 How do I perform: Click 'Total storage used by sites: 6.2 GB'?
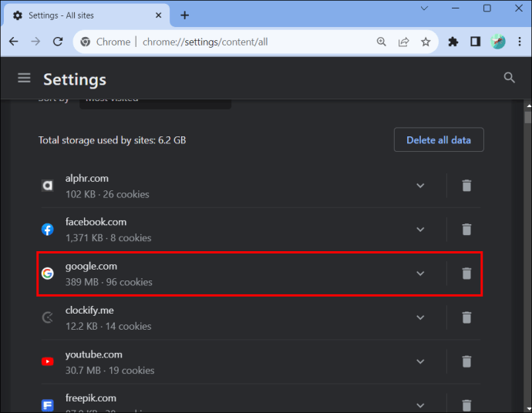pyautogui.click(x=112, y=140)
